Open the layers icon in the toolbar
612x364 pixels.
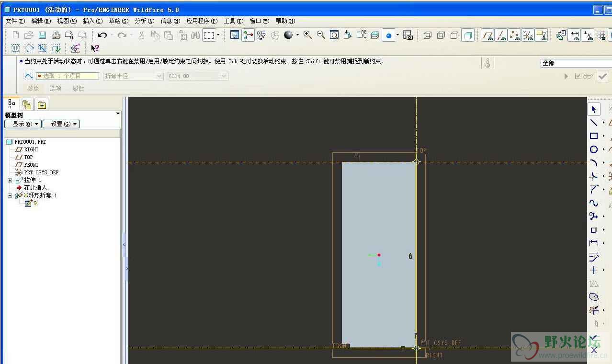tap(375, 35)
